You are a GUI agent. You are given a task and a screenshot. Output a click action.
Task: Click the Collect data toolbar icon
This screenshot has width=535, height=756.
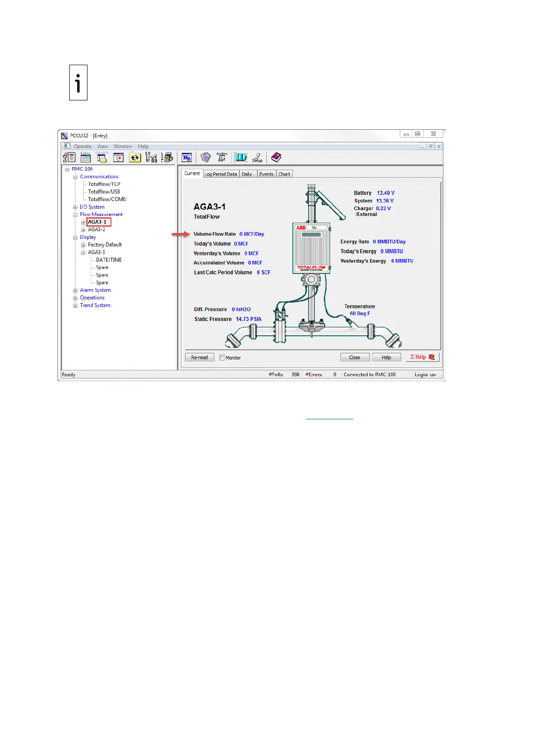coord(102,157)
